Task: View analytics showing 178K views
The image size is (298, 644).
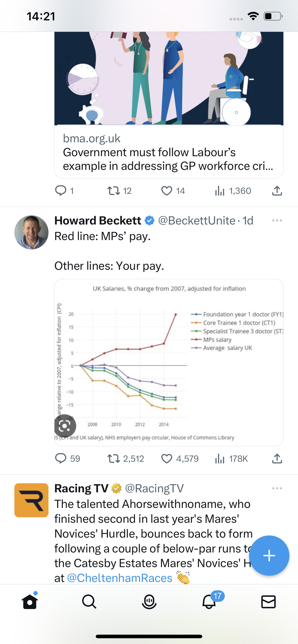Action: click(x=231, y=459)
